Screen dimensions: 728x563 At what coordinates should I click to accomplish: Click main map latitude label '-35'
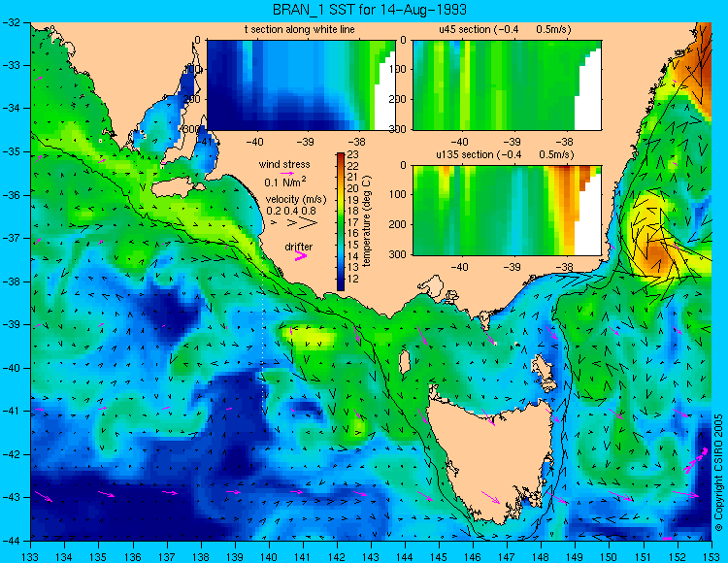11,151
